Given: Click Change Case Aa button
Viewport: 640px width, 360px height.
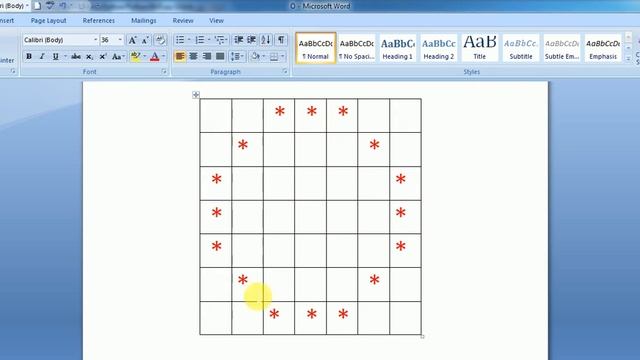Looking at the screenshot, I should 117,56.
